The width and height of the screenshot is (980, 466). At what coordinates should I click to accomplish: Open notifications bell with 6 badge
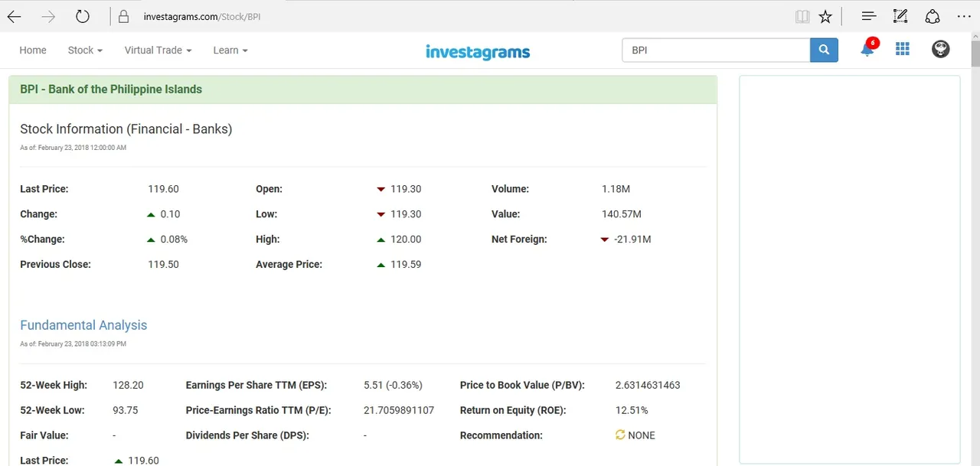click(867, 49)
